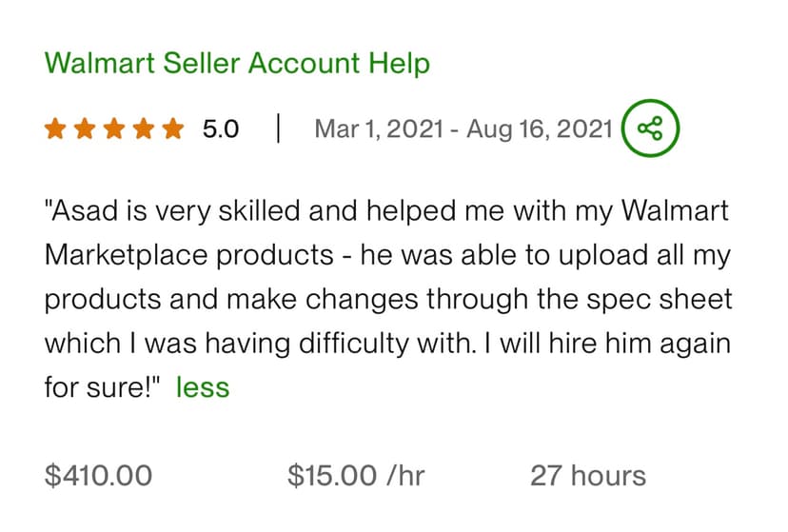Click the phrase for sure! in review
Viewport: 788px width, 532px height.
tap(102, 387)
